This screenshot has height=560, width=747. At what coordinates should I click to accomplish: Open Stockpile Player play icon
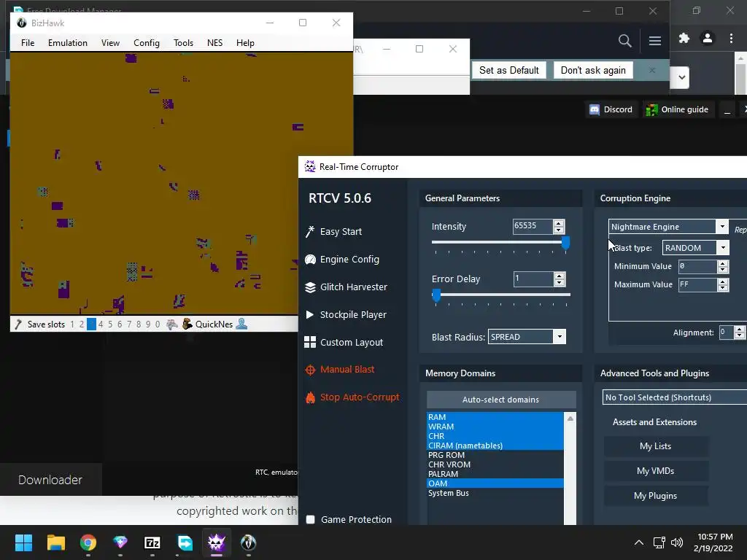(309, 315)
